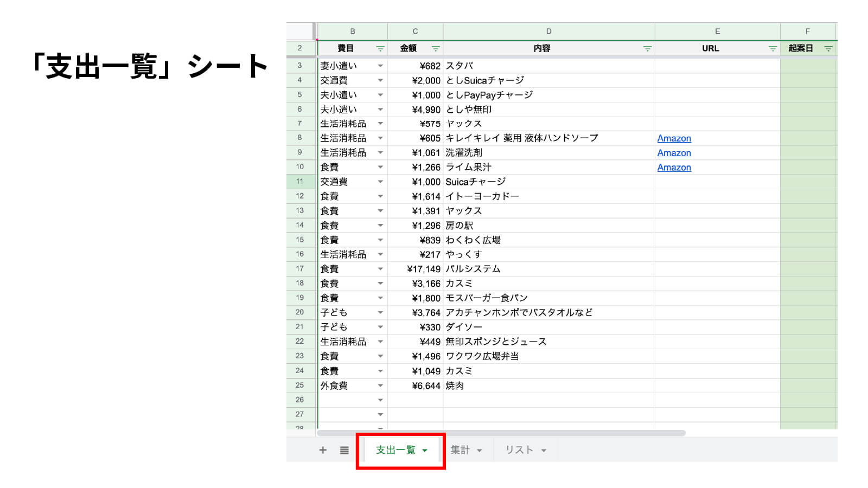The width and height of the screenshot is (868, 488).
Task: Click the add new sheet plus icon
Action: (323, 450)
